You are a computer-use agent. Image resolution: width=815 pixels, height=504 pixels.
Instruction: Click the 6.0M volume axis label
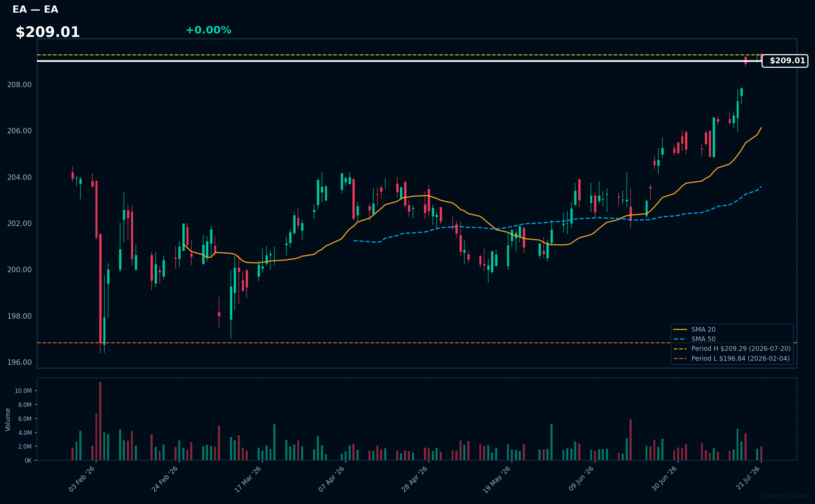pyautogui.click(x=25, y=419)
